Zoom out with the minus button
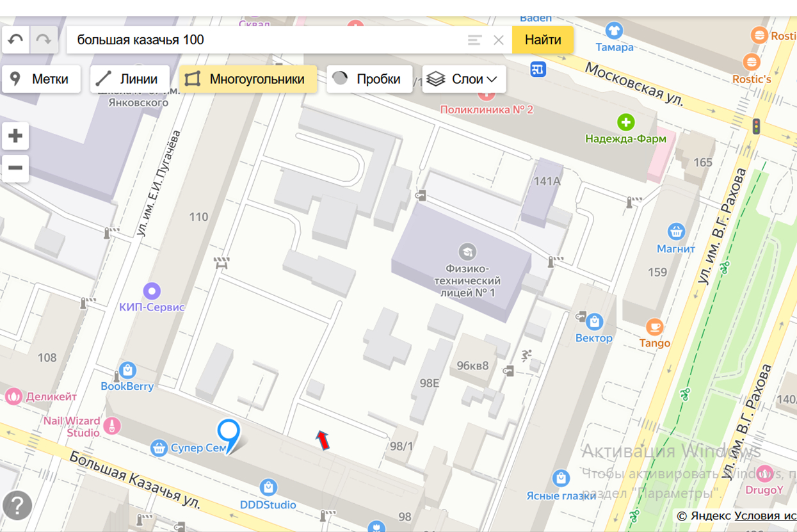The width and height of the screenshot is (797, 532). (x=15, y=168)
